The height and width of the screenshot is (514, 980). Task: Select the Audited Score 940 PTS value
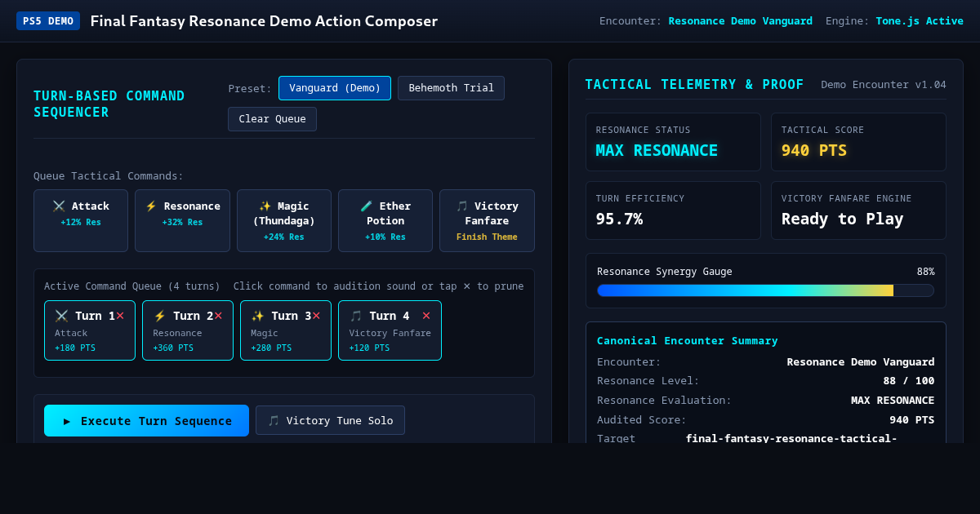pos(912,420)
